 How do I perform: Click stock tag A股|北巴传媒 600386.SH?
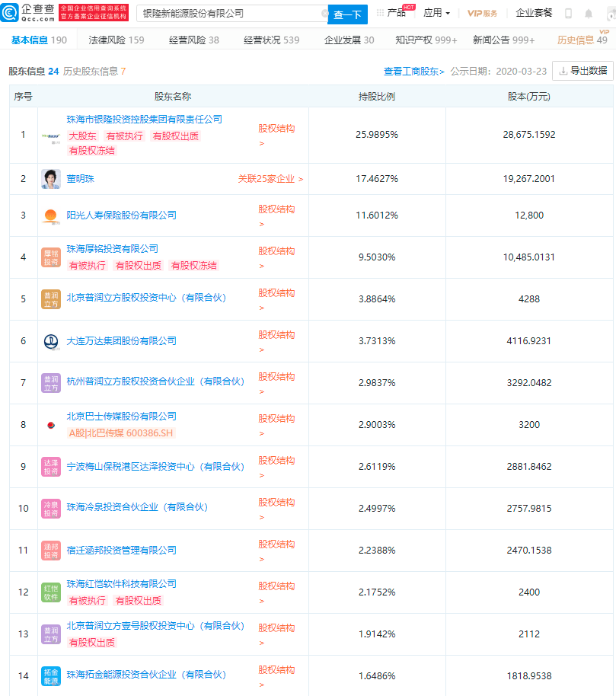[x=121, y=433]
